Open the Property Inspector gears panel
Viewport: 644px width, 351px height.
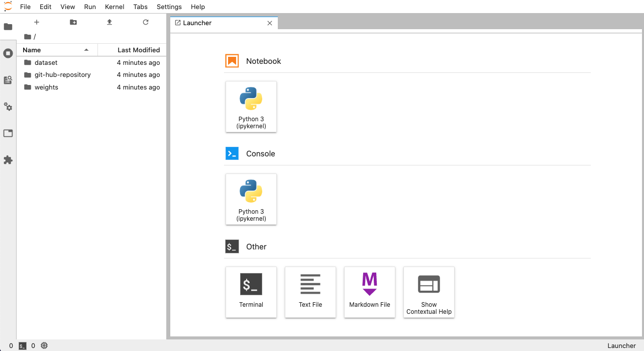tap(8, 107)
